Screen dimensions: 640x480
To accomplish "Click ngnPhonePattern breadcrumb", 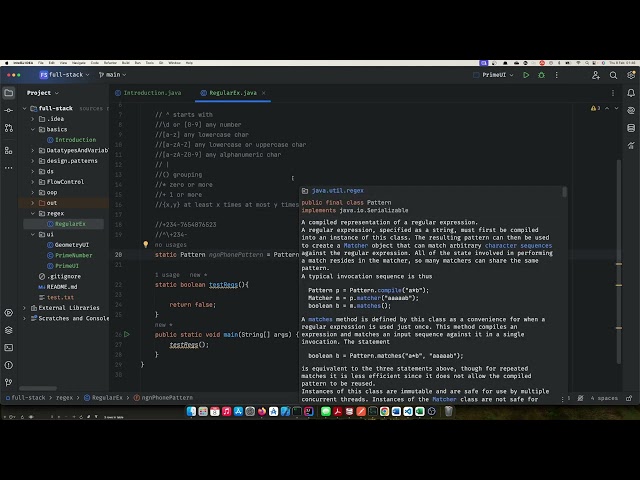I will tap(163, 398).
